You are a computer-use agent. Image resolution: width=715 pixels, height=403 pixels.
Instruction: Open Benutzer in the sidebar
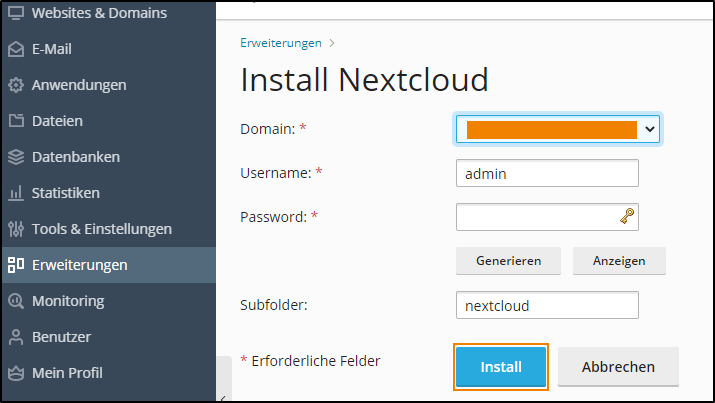click(x=61, y=337)
